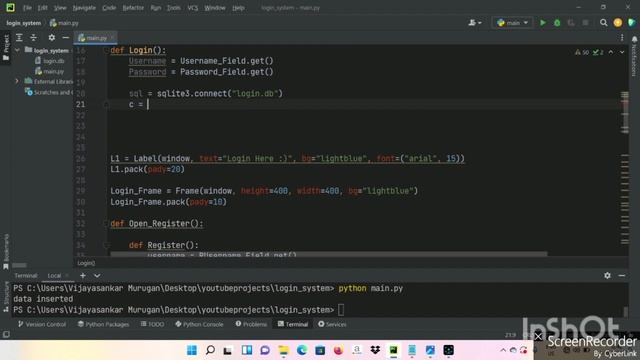Open the Notifications panel bell icon
The height and width of the screenshot is (360, 640).
[634, 39]
